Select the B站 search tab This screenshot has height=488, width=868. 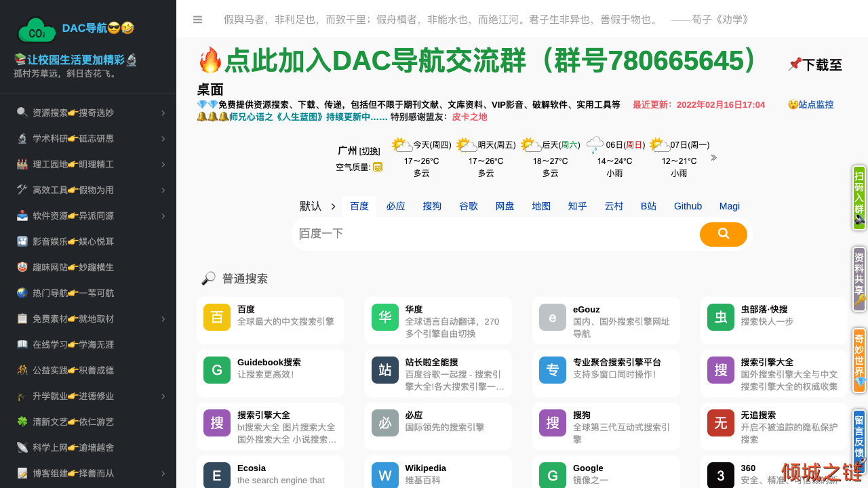tap(649, 206)
